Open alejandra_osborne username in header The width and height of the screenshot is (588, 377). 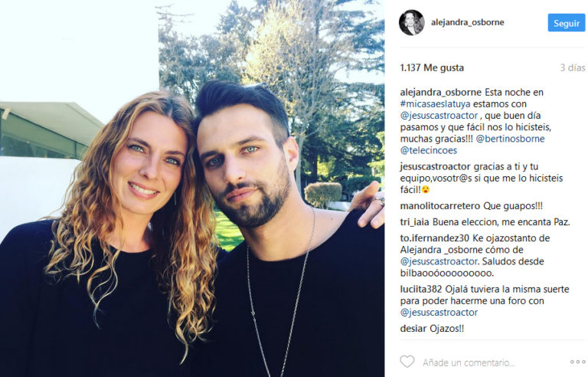pyautogui.click(x=467, y=22)
